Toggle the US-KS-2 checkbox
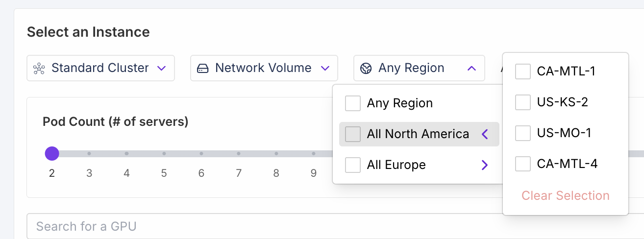This screenshot has height=239, width=644. point(523,102)
